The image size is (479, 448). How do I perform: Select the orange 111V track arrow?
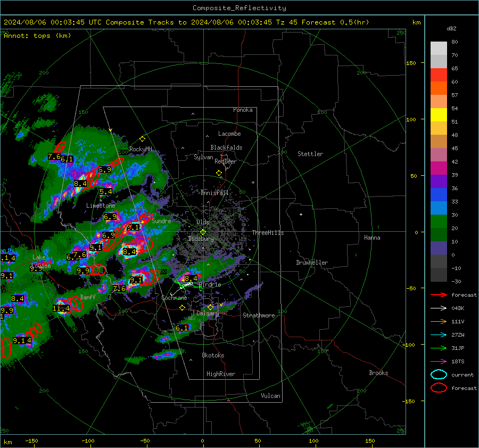click(439, 321)
